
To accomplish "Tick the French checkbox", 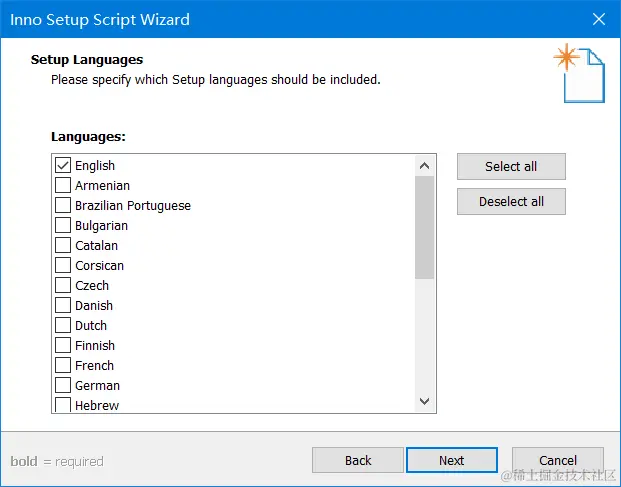I will 63,365.
